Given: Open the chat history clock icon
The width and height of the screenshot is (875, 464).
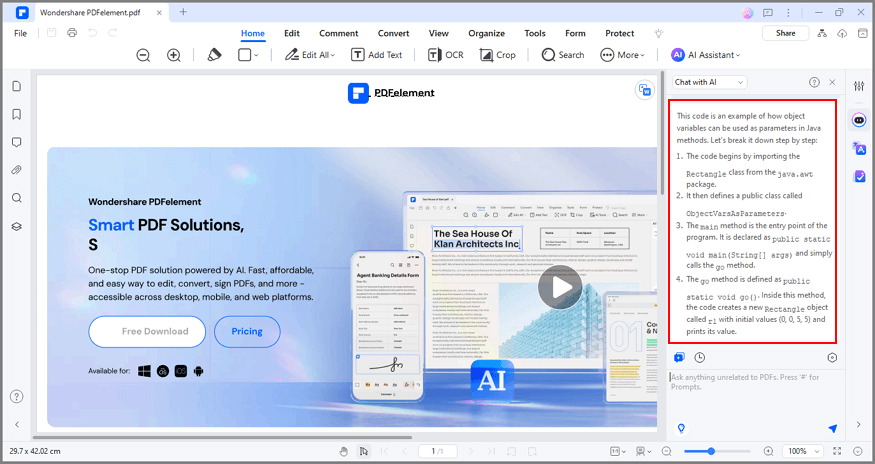Looking at the screenshot, I should [699, 357].
